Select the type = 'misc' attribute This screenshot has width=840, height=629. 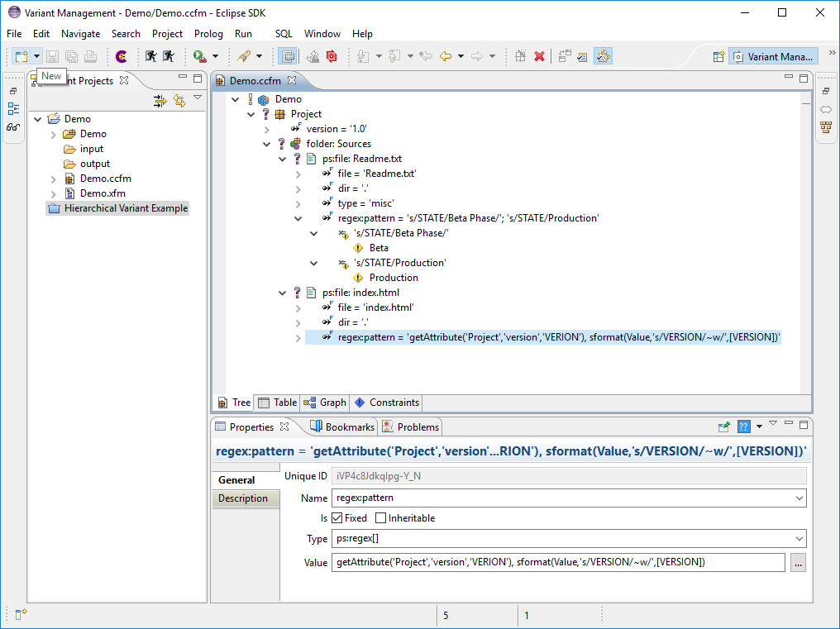(x=358, y=203)
